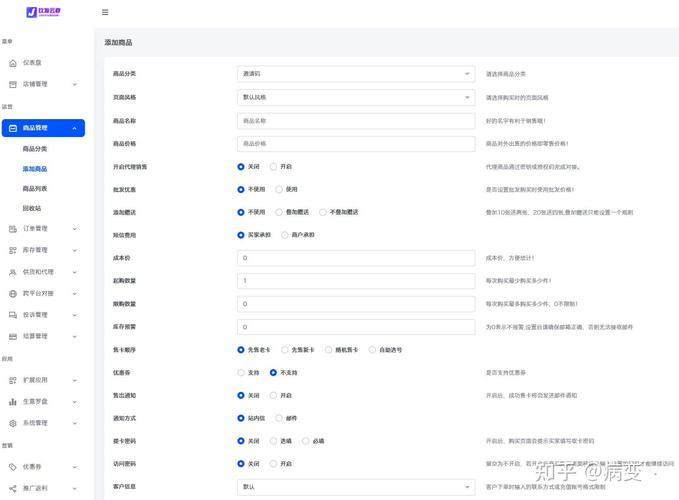679x500 pixels.
Task: Click the 跨平台对接 globe icon
Action: point(13,294)
